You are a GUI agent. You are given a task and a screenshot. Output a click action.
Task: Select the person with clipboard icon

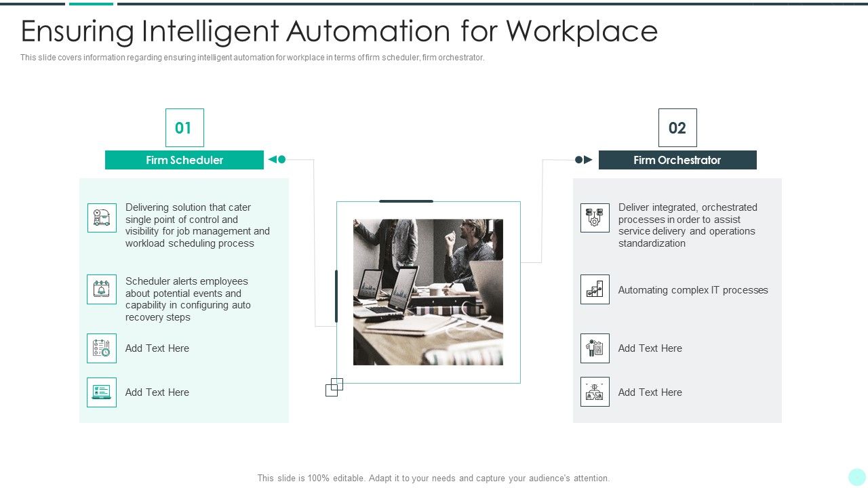pos(595,348)
